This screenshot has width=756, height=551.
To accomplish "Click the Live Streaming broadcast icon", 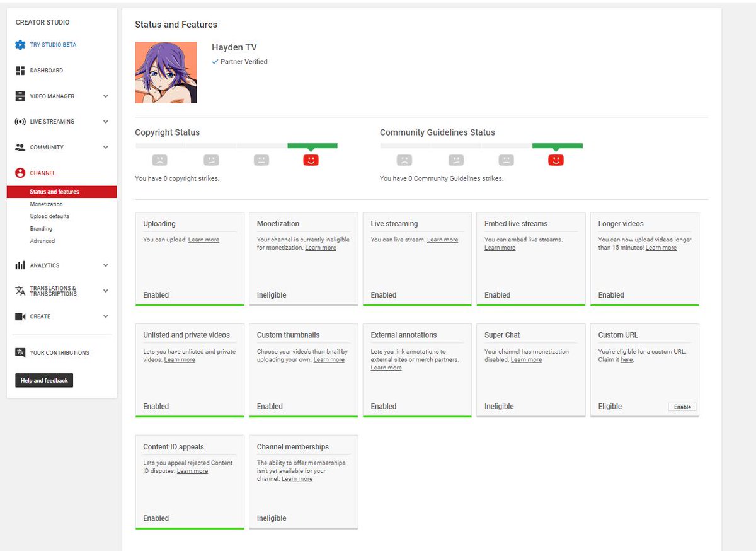I will [x=20, y=122].
